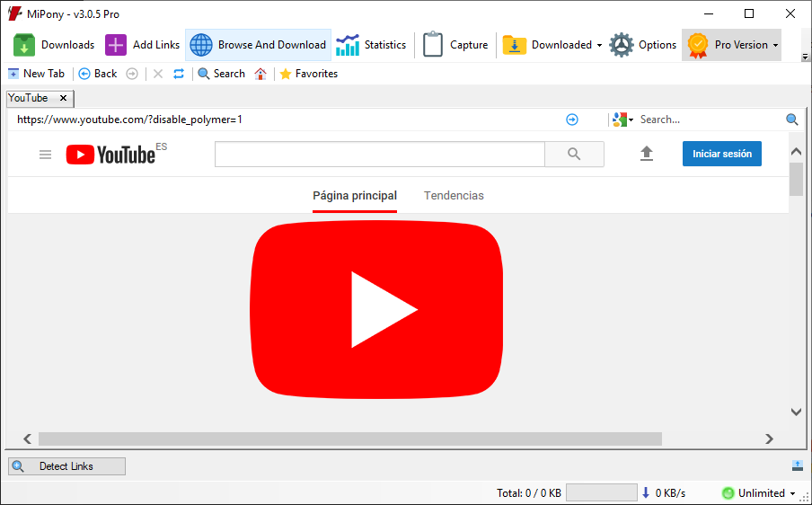This screenshot has width=812, height=505.
Task: Click the Forward navigation arrow
Action: tap(132, 74)
